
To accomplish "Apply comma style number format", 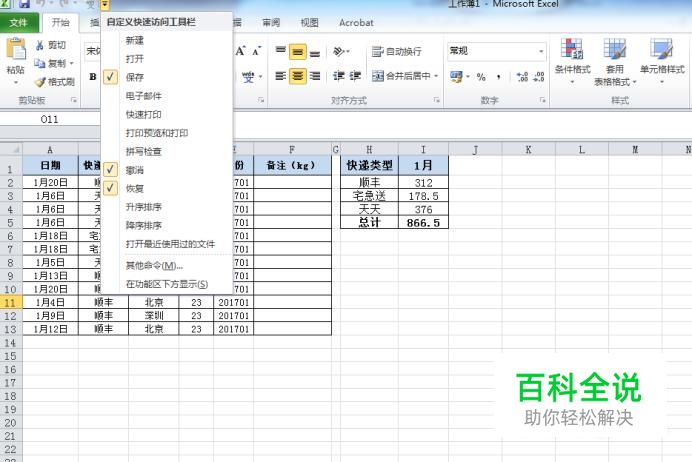I will tap(499, 77).
